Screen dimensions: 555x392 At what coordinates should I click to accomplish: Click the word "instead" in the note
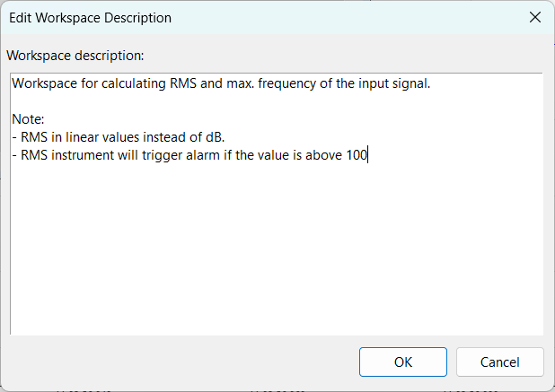click(x=154, y=137)
